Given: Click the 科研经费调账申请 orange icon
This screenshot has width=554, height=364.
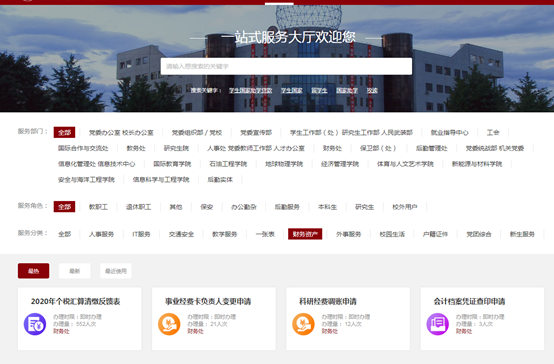Looking at the screenshot, I should 303,324.
